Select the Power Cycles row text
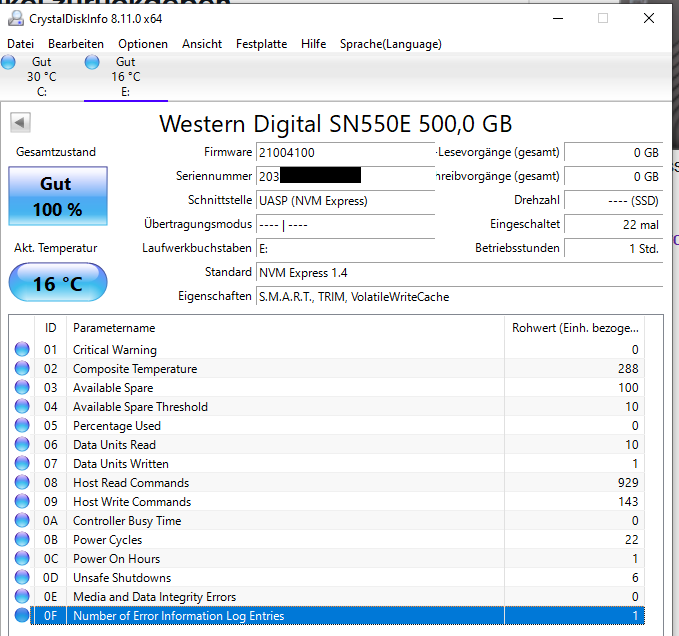 pos(107,540)
